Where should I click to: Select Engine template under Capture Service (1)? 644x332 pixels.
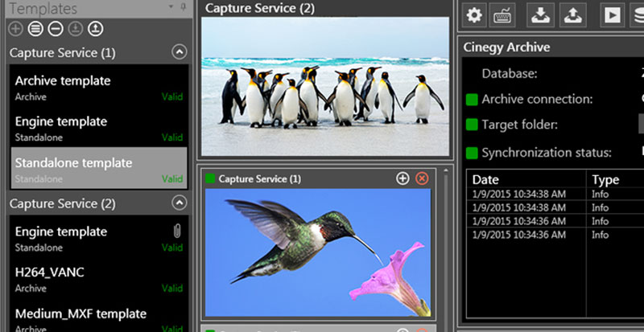(x=98, y=127)
